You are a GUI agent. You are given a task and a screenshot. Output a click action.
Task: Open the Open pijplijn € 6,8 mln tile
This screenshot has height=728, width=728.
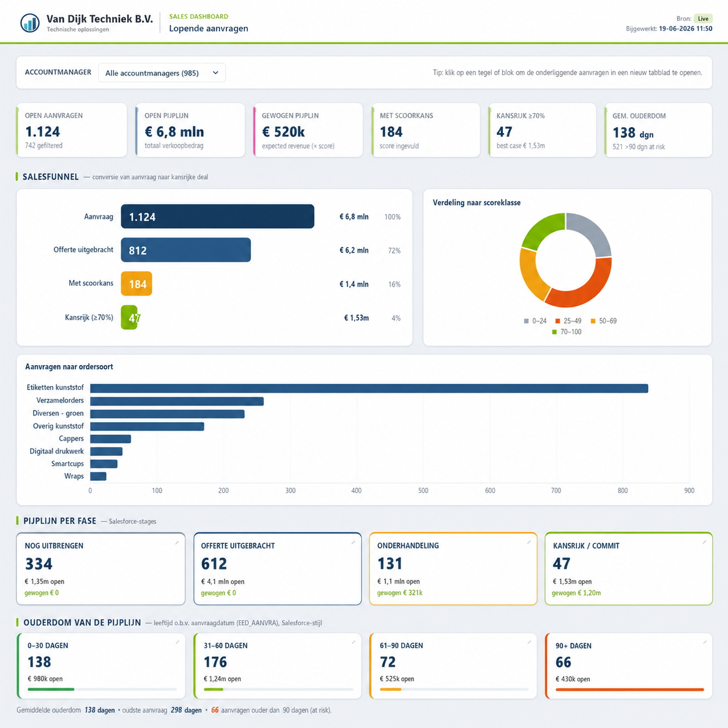[190, 130]
